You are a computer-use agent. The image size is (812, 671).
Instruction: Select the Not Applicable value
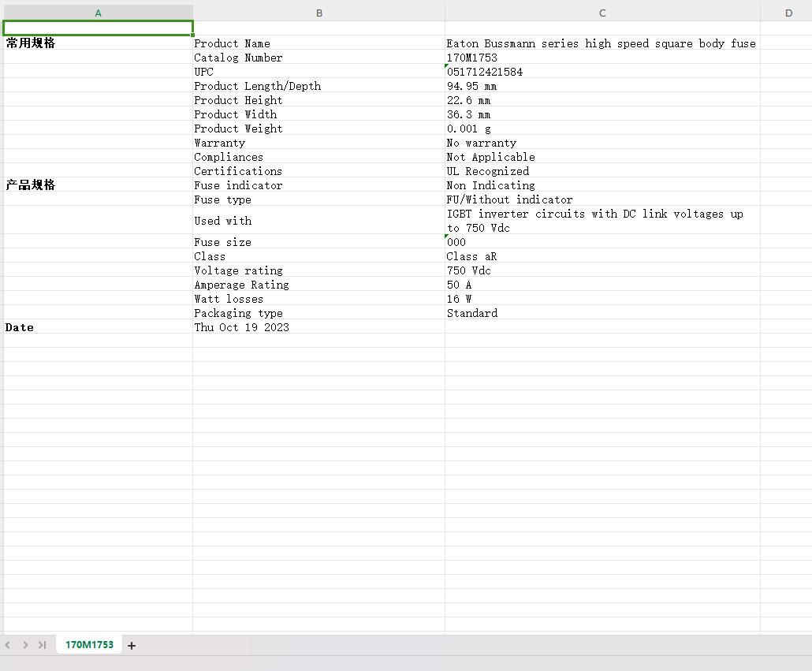(602, 156)
